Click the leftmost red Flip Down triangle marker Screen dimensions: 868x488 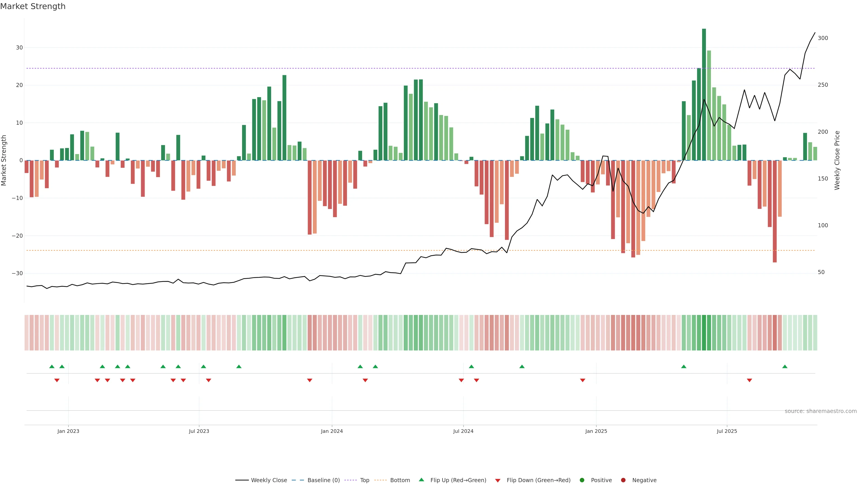(x=57, y=380)
